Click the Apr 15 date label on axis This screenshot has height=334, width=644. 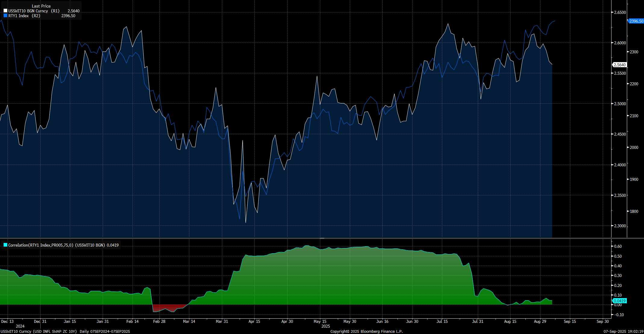[254, 321]
